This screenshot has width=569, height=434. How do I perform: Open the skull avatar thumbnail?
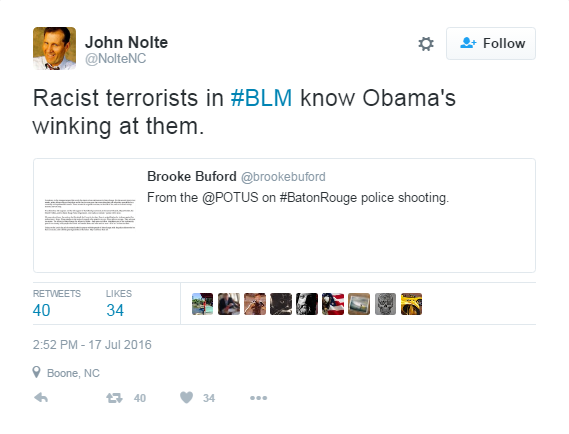click(385, 304)
